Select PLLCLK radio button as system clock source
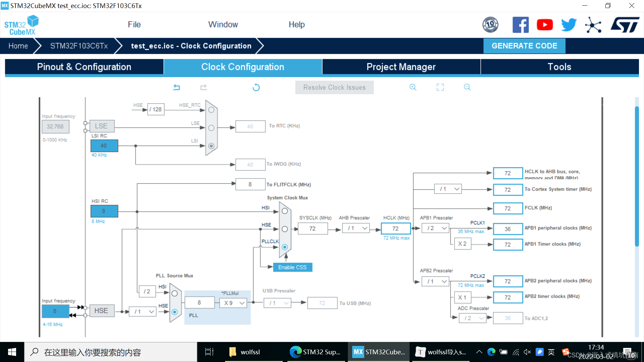 click(285, 247)
